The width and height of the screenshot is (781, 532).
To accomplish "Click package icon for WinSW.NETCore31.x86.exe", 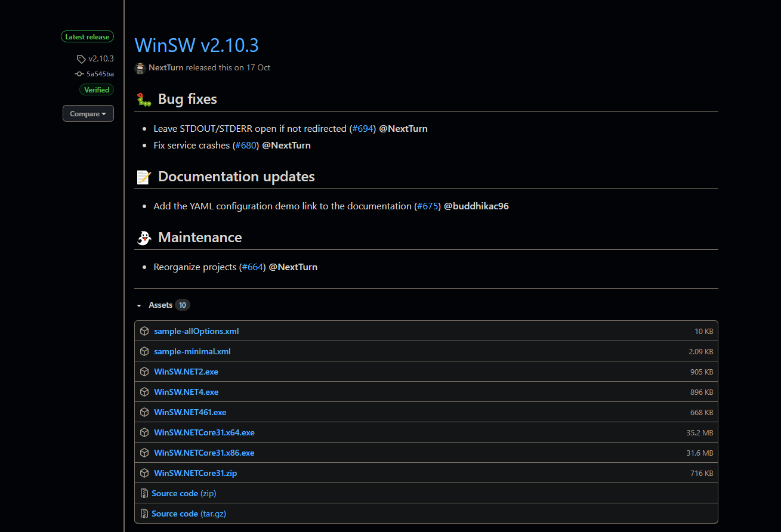I will (x=144, y=453).
